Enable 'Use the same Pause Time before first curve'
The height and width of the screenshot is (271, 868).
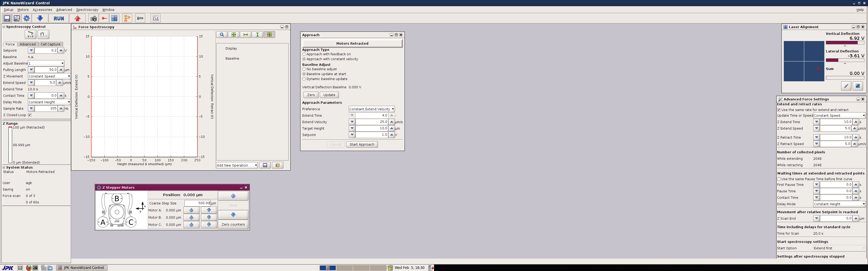click(x=779, y=179)
